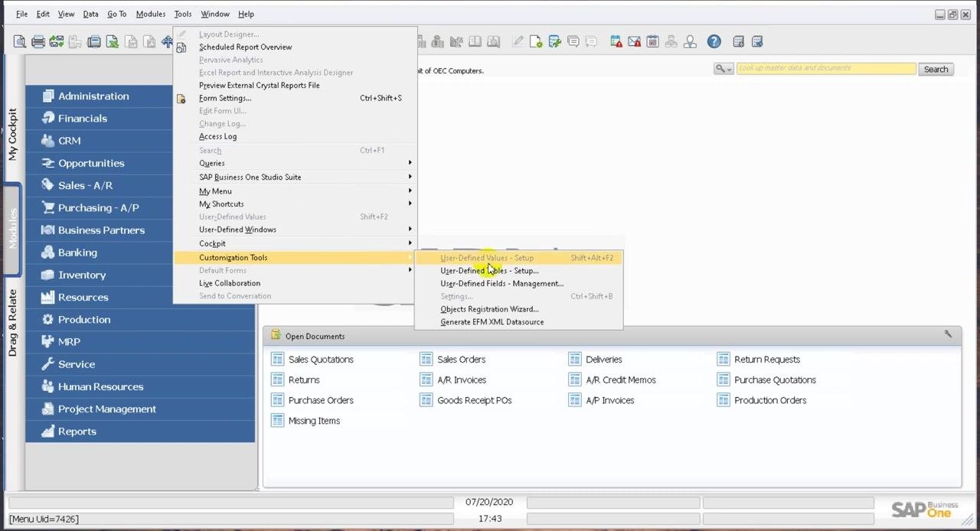
Task: Open the File menu
Action: (x=21, y=14)
